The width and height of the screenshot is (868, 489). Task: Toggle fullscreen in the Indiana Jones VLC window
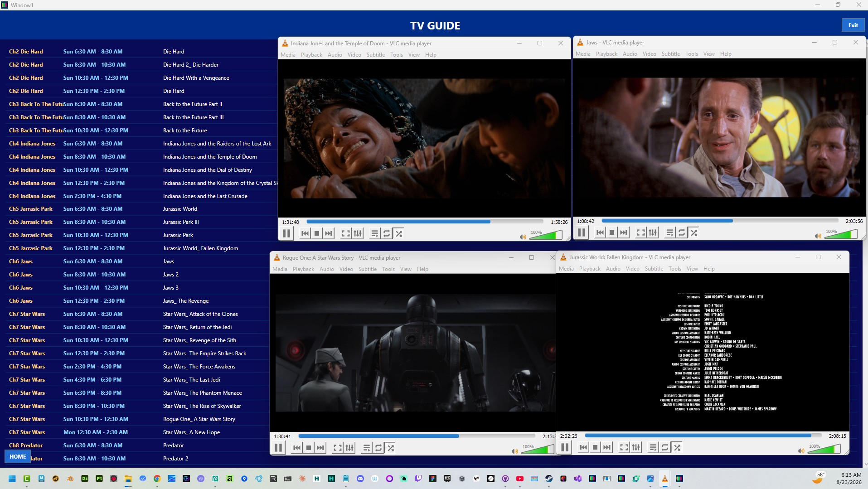point(346,233)
